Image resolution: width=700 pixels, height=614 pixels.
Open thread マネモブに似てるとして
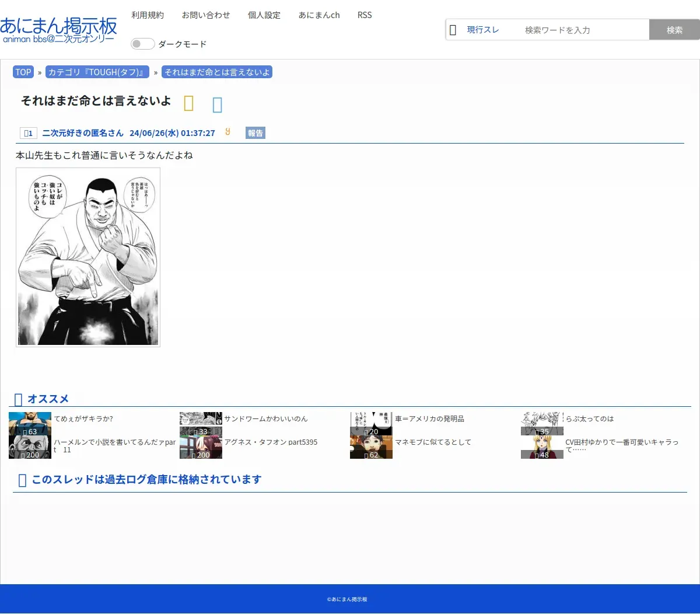tap(433, 442)
